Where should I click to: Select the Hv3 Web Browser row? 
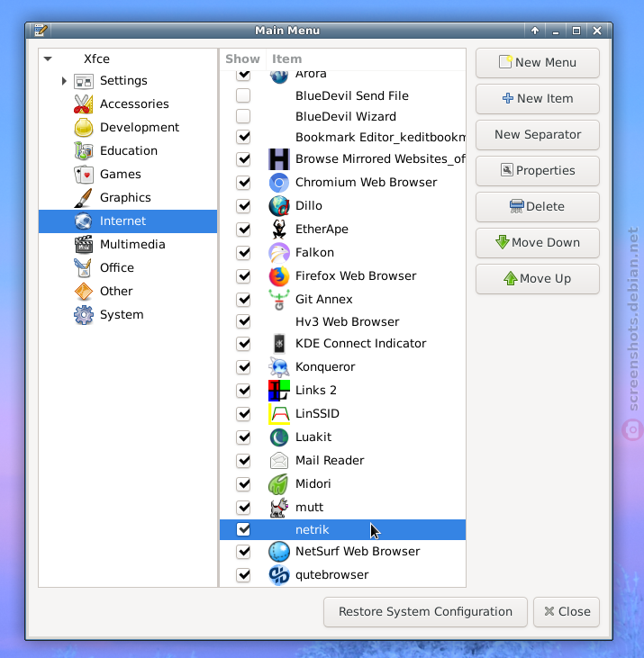coord(342,321)
